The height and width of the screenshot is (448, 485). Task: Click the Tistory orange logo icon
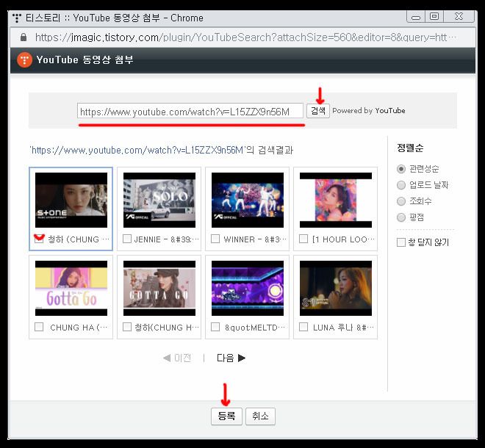(x=25, y=59)
